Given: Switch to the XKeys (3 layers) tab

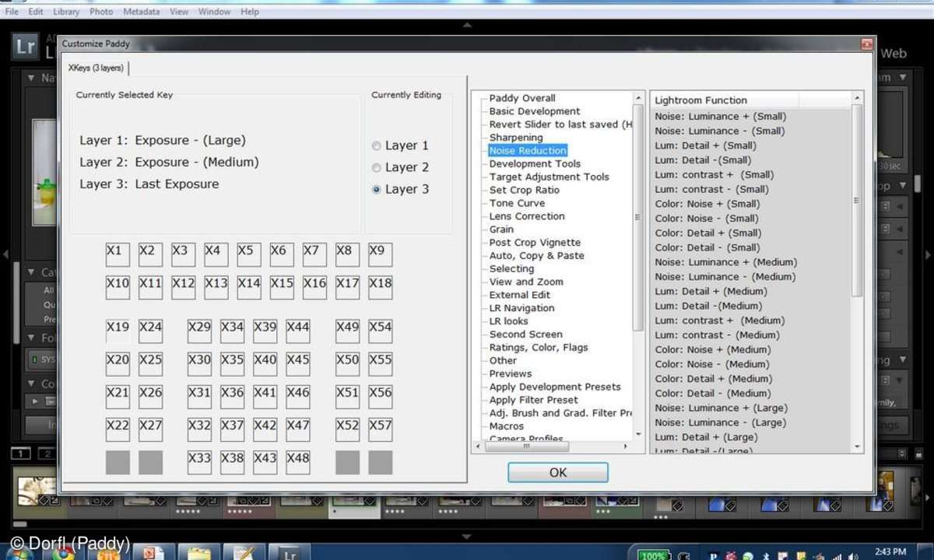Looking at the screenshot, I should coord(96,68).
